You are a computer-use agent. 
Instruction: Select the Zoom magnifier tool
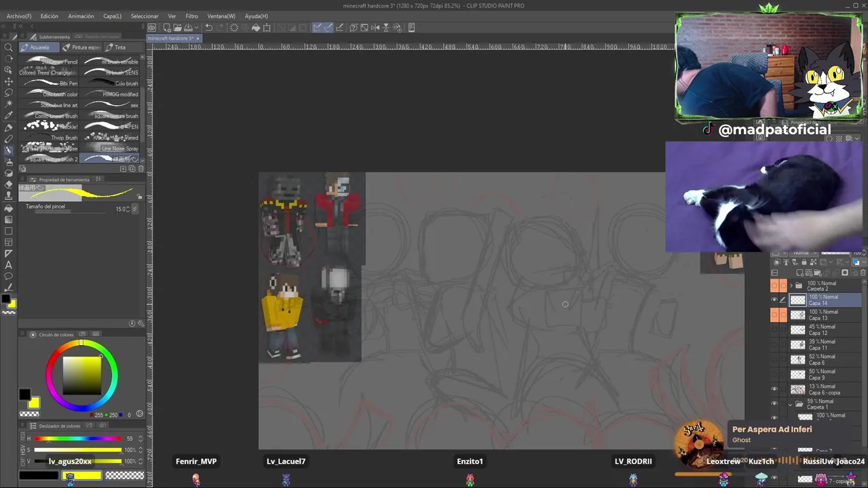tap(9, 47)
